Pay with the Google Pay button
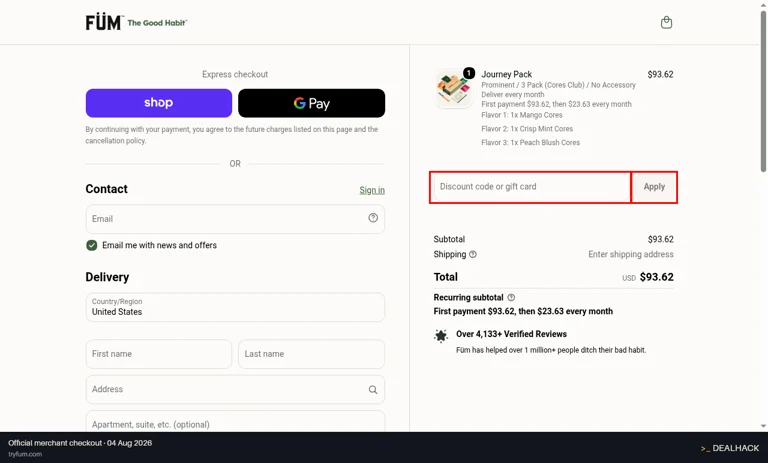Viewport: 768px width, 463px height. click(312, 103)
